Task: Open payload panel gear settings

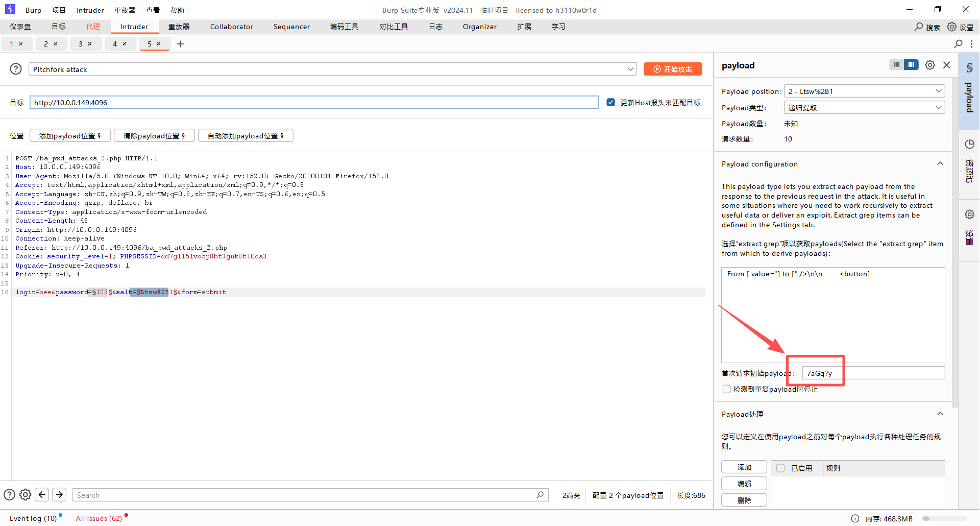Action: (x=930, y=65)
